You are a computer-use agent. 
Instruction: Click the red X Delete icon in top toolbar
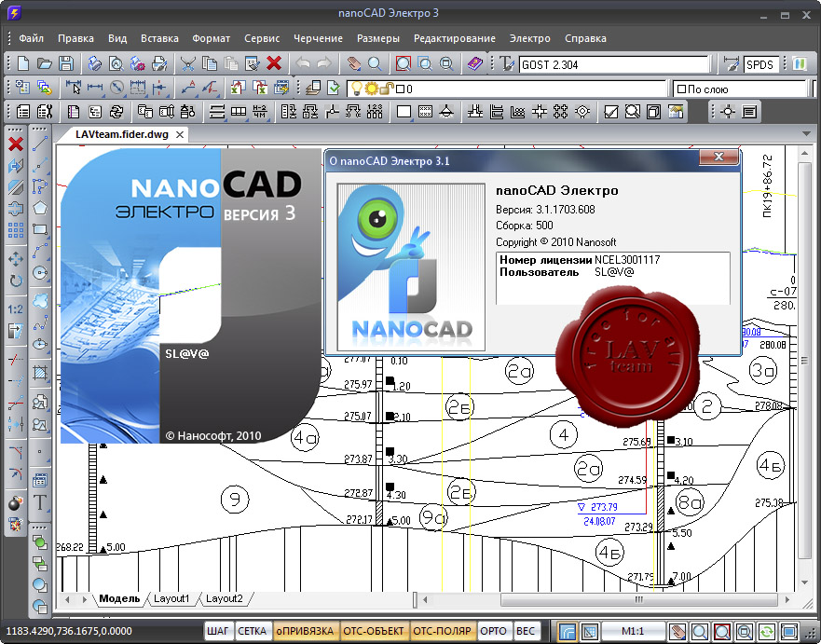274,64
